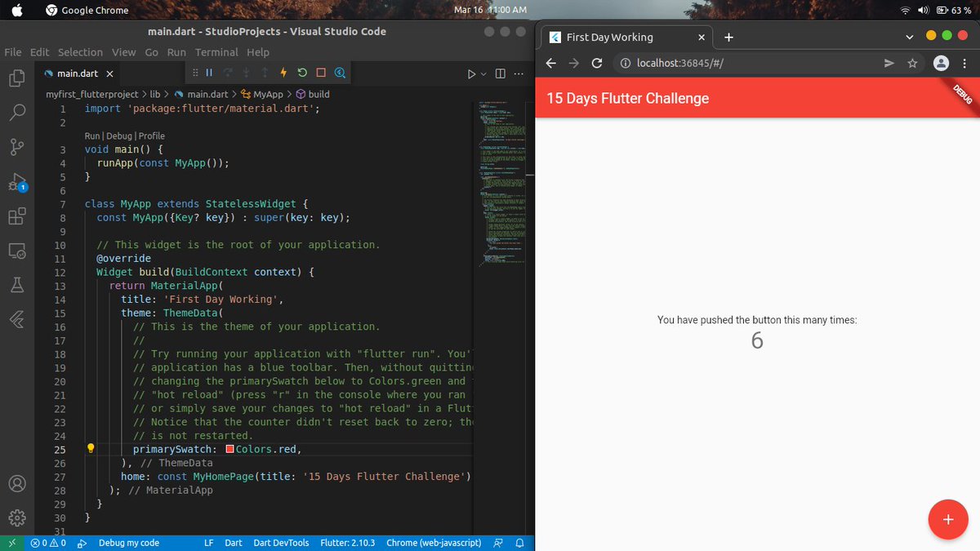Open the red Colors.red color swatch
The width and height of the screenshot is (980, 551).
(230, 450)
